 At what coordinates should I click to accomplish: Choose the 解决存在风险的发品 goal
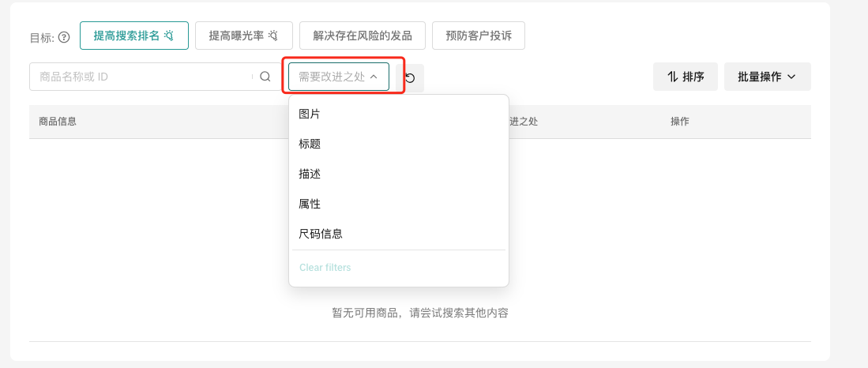tap(363, 36)
